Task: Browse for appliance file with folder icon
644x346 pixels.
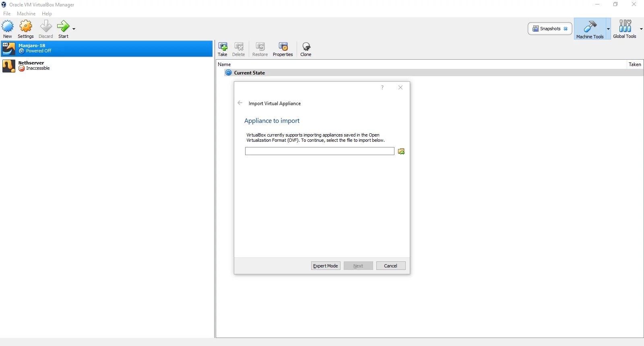Action: [x=401, y=151]
